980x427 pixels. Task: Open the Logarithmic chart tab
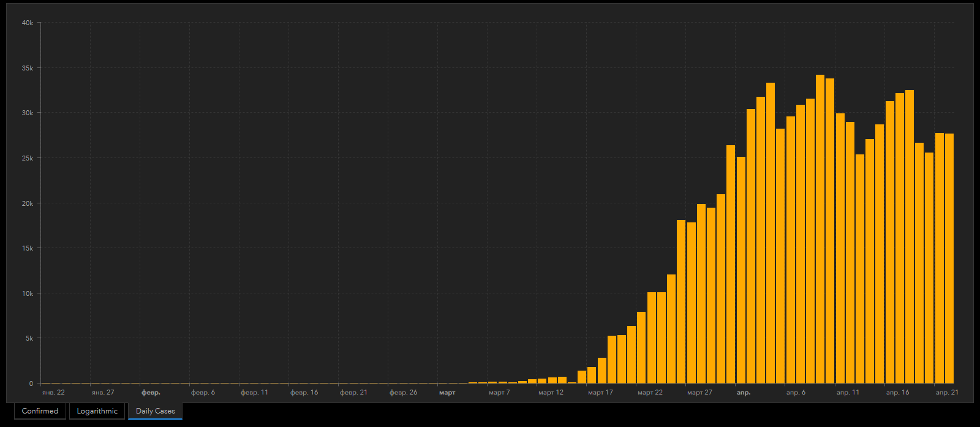pyautogui.click(x=97, y=411)
